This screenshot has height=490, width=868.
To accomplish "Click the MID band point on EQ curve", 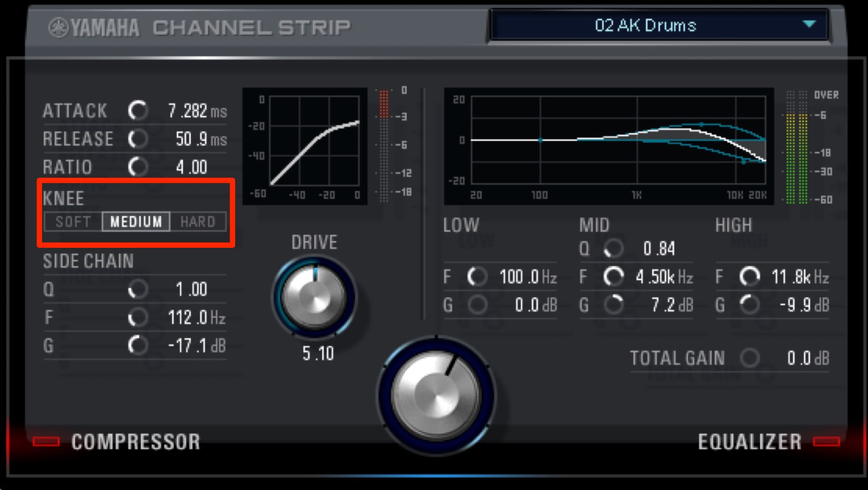I will [701, 124].
